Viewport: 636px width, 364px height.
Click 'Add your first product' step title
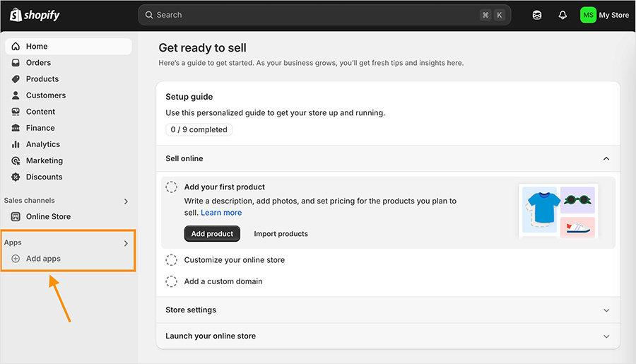pyautogui.click(x=224, y=187)
